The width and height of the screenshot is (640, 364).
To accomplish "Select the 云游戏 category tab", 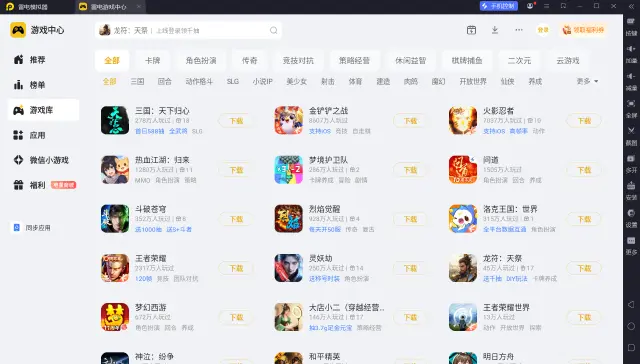I will pyautogui.click(x=568, y=60).
